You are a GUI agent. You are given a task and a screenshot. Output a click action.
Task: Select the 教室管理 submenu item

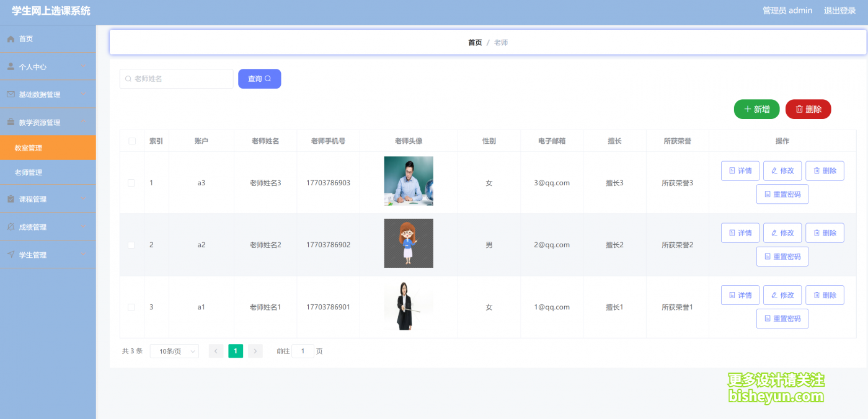(48, 148)
